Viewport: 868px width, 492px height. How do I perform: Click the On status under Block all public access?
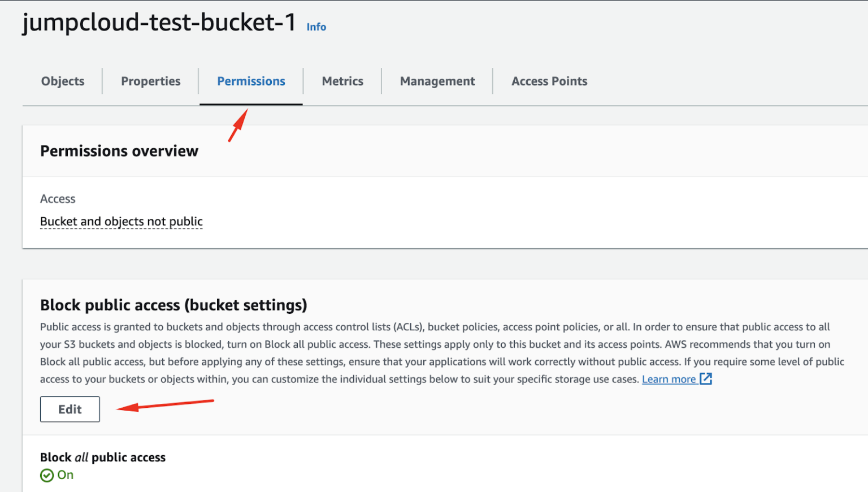64,475
